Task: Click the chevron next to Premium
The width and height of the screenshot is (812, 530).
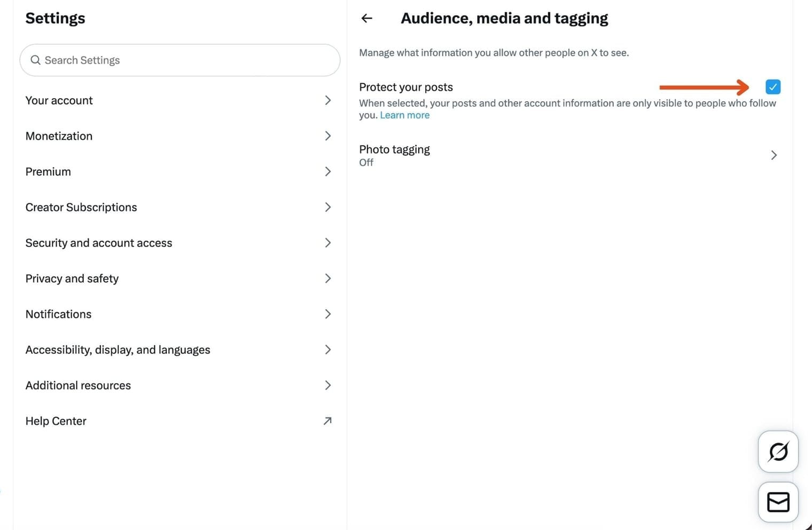Action: tap(327, 171)
